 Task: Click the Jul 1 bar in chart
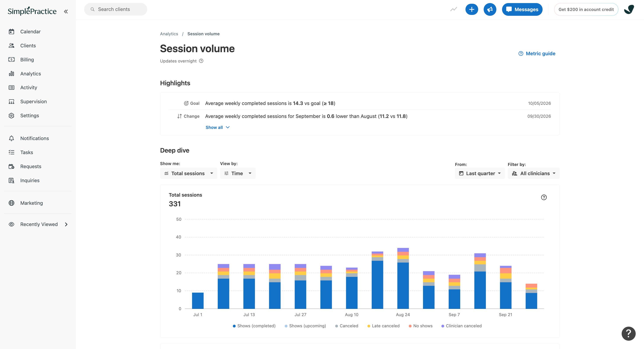pos(198,301)
